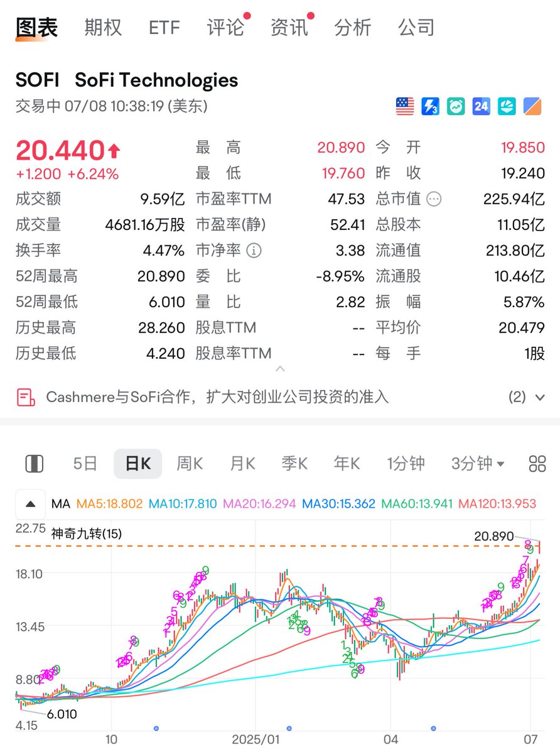Tap the 昨收 value 19.240
The image size is (560, 754).
click(523, 173)
